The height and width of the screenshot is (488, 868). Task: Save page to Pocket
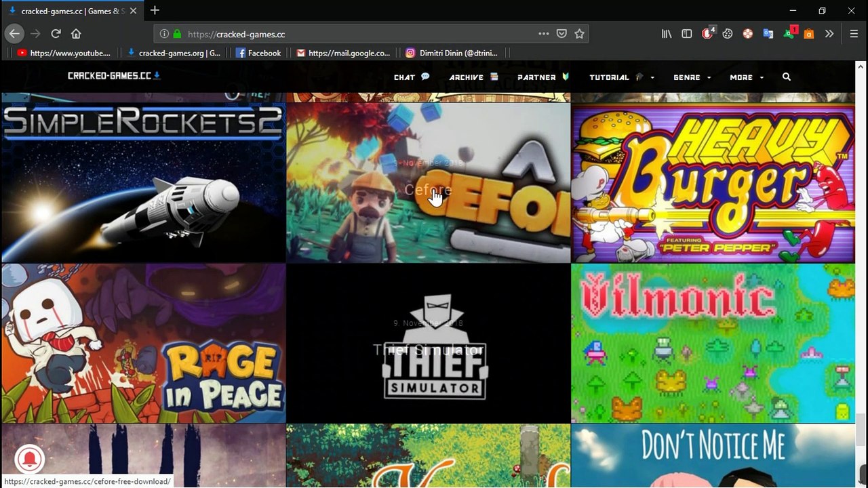[x=561, y=33]
